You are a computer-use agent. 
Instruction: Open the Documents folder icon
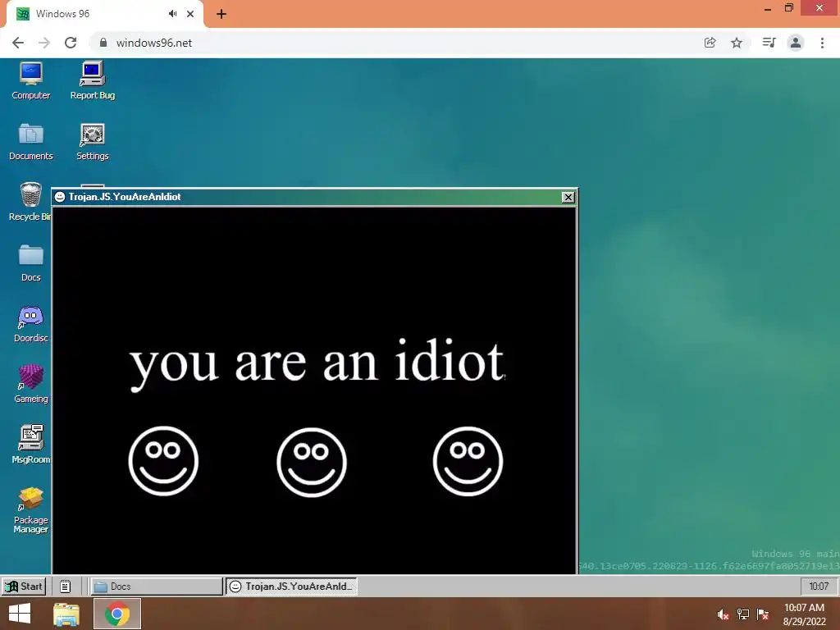[30, 142]
